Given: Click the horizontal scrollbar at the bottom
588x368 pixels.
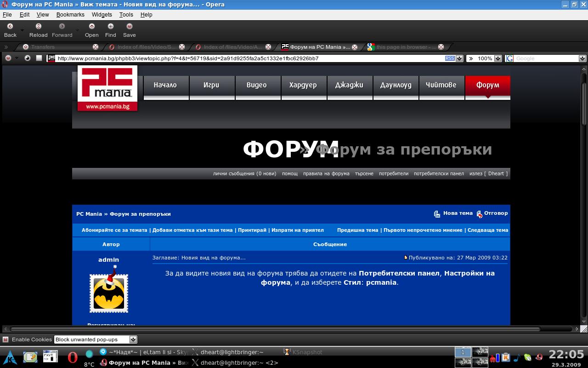Looking at the screenshot, I should [x=276, y=329].
